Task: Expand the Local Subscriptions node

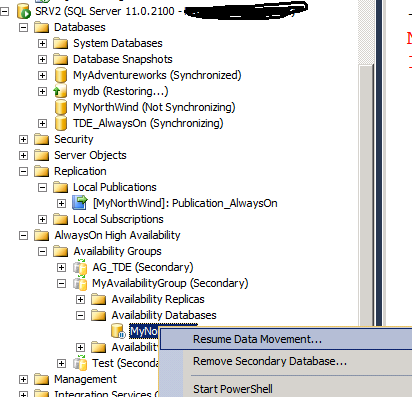Action: (42, 219)
